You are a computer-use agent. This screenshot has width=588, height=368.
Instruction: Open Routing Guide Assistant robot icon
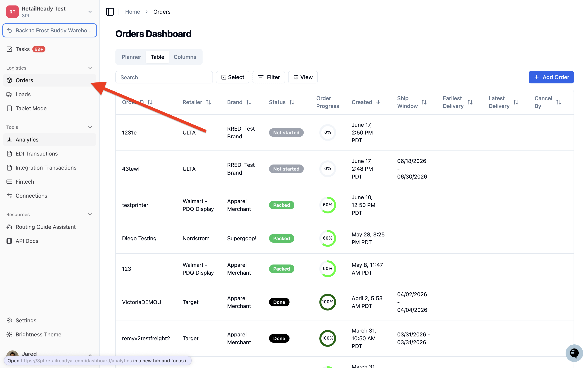pos(9,227)
